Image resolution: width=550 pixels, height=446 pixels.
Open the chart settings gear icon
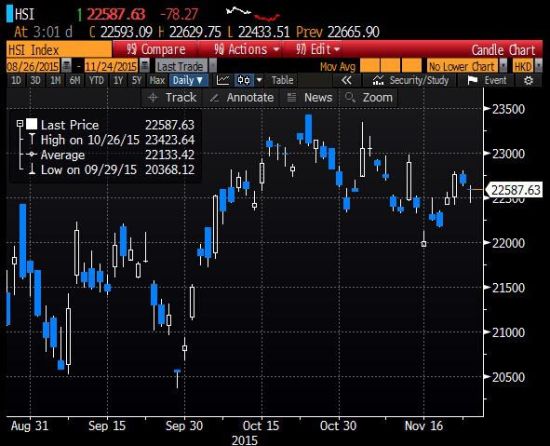tap(528, 81)
